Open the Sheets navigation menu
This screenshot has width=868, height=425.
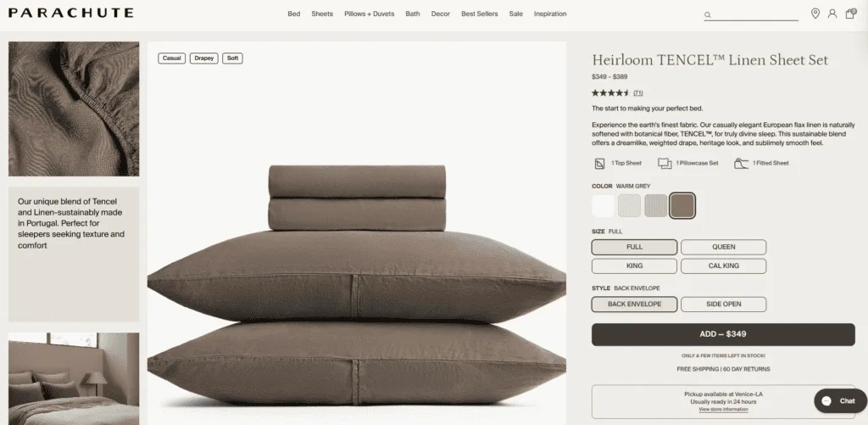pyautogui.click(x=322, y=14)
